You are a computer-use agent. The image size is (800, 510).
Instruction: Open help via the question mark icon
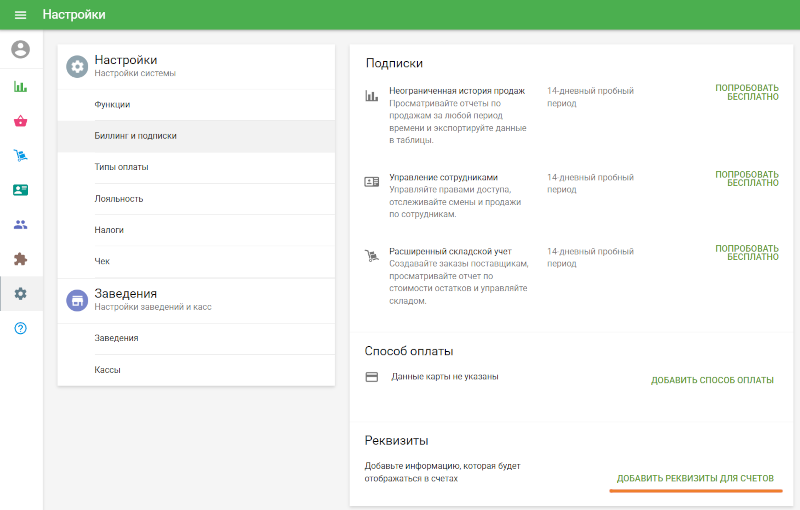coord(20,329)
